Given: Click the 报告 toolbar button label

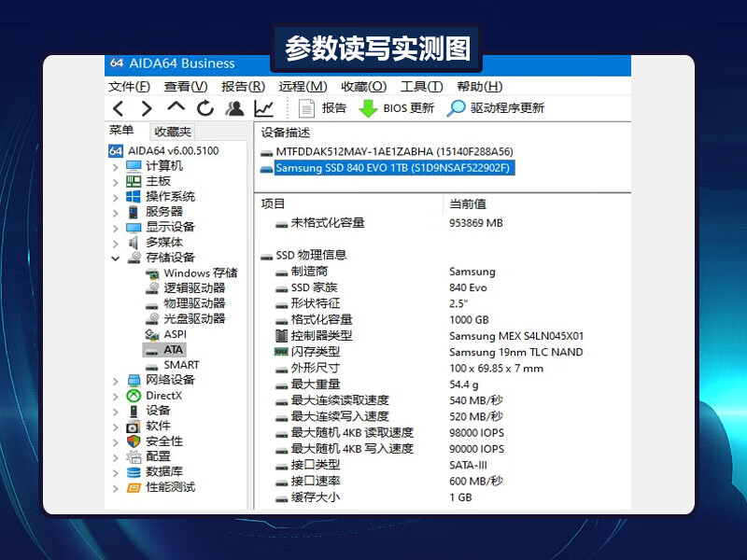Looking at the screenshot, I should [x=334, y=108].
